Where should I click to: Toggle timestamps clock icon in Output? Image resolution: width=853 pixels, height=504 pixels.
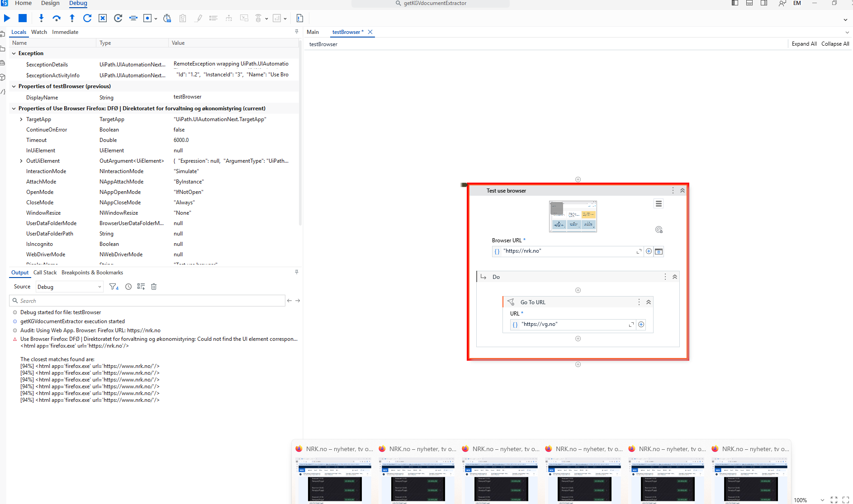pos(128,287)
